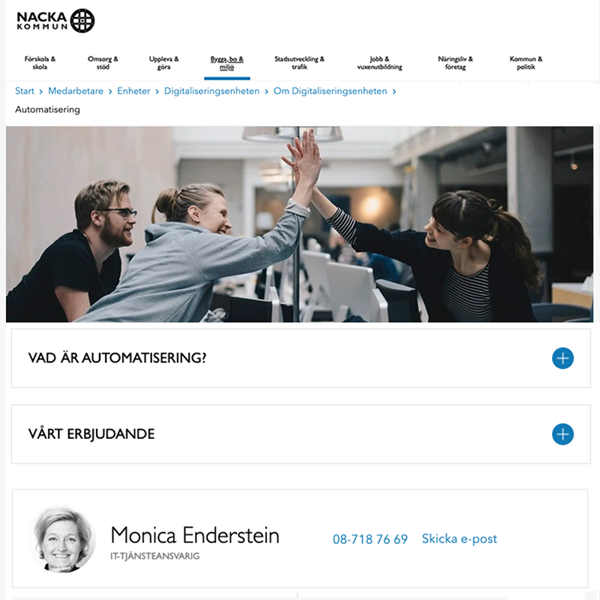Expand Vårt erbjudande with the plus icon

[x=562, y=434]
